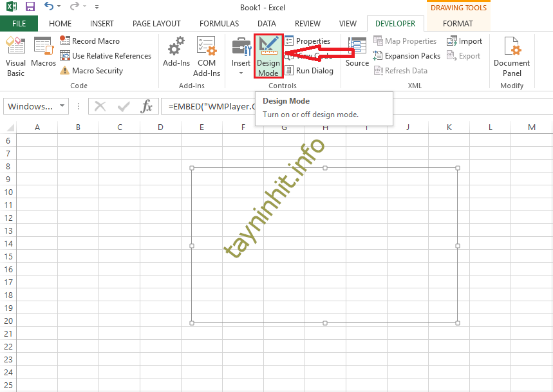This screenshot has width=553, height=392.
Task: Expand the Insert controls dropdown
Action: (x=241, y=72)
